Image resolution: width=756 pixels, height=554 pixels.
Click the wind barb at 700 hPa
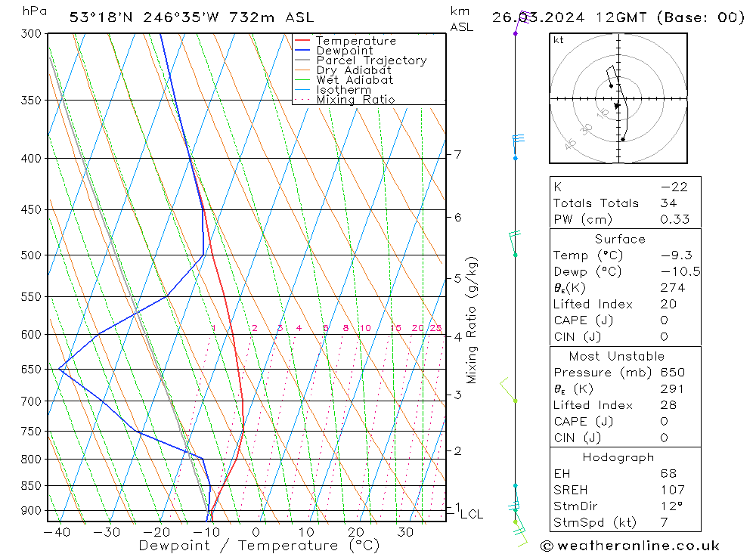point(509,390)
